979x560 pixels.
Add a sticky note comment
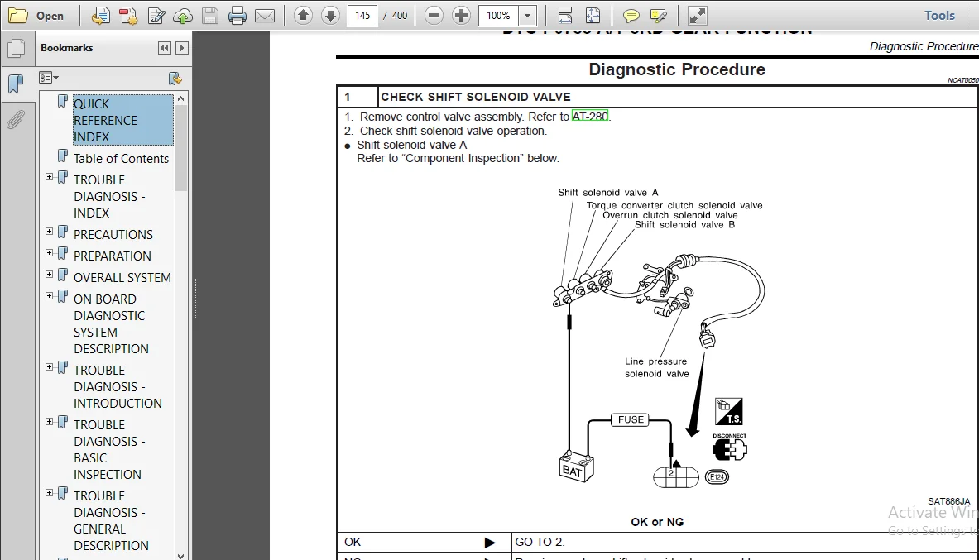point(631,16)
